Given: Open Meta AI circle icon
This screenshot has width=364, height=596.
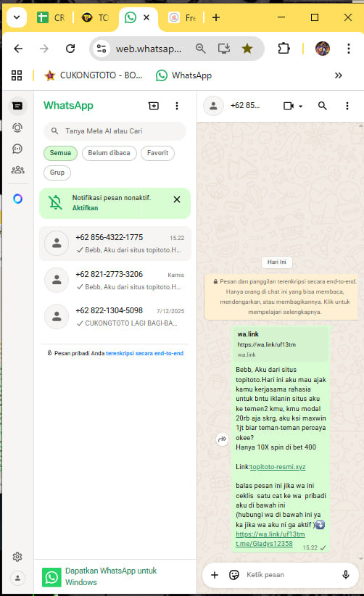Looking at the screenshot, I should point(17,199).
